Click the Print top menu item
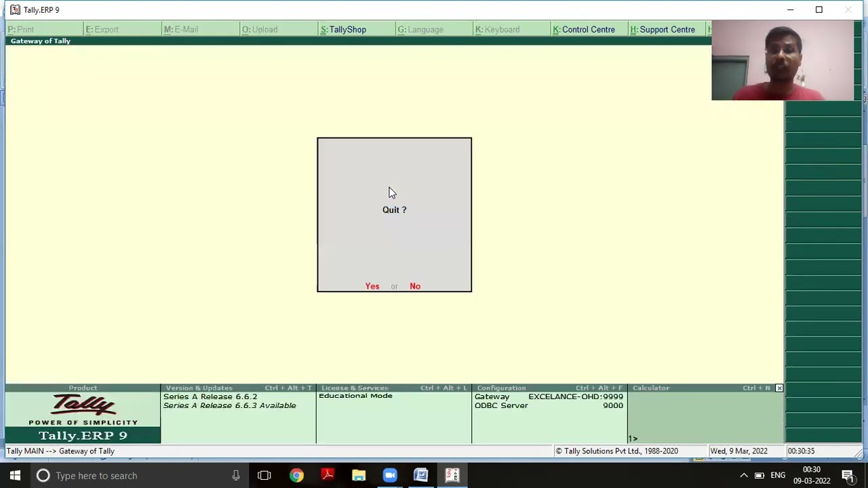The width and height of the screenshot is (868, 488). (x=21, y=29)
